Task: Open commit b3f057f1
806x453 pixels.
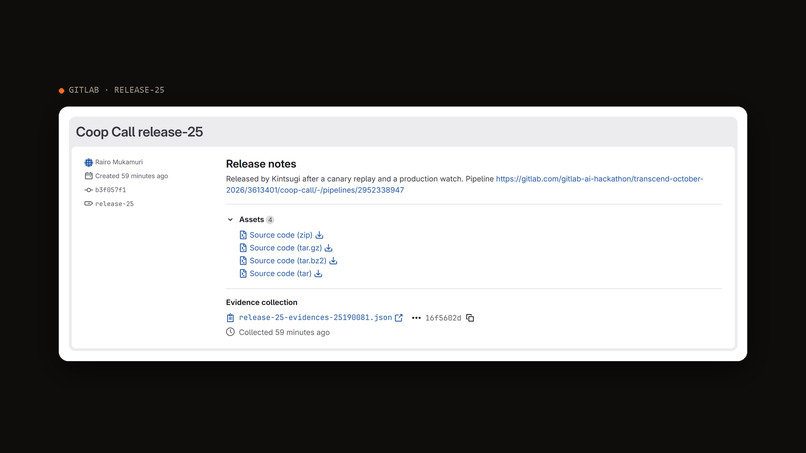Action: pos(111,190)
